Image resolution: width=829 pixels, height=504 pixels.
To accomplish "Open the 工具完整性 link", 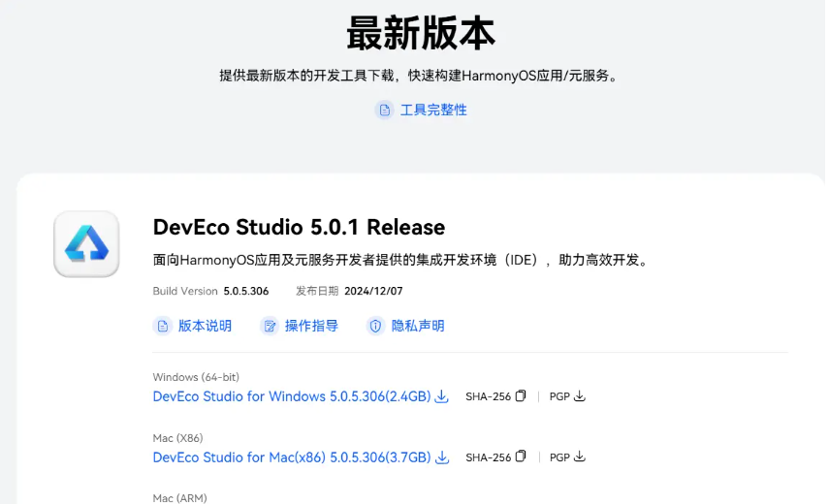I will tap(433, 110).
